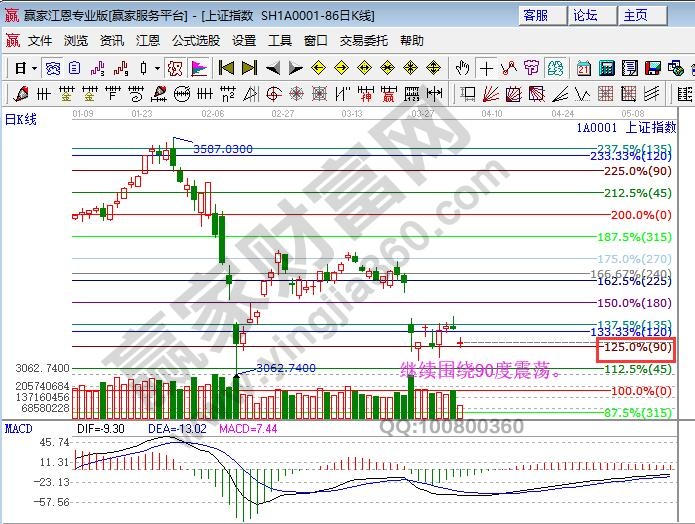Image resolution: width=695 pixels, height=524 pixels.
Task: Click the 日K线 chart label
Action: 22,119
